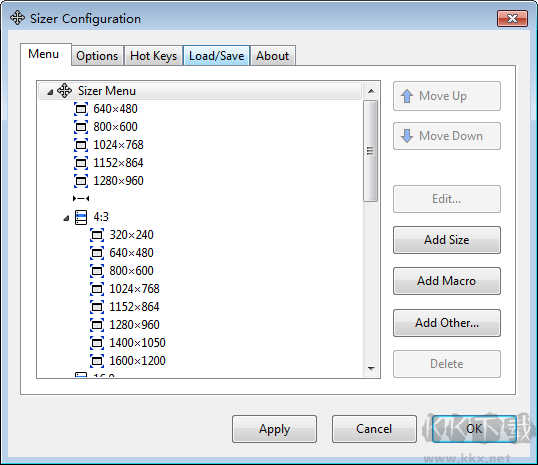Select the 1024×768 entry under 4:3

pos(134,289)
